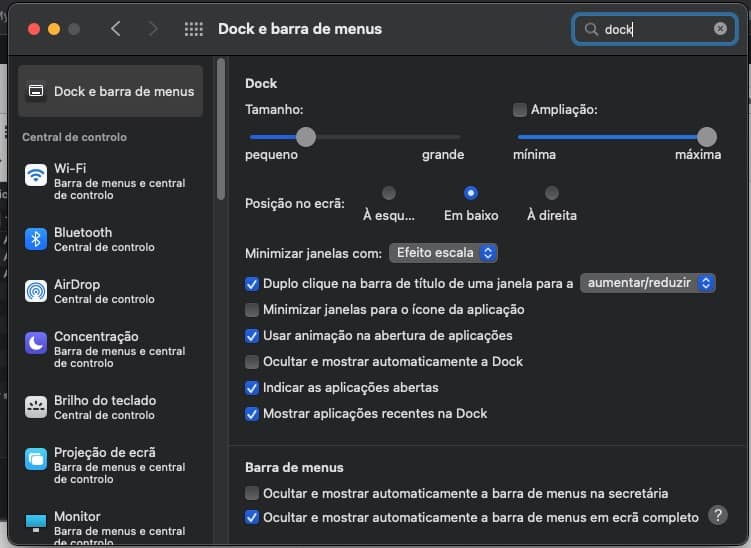
Task: Open the Concentração moon icon
Action: pyautogui.click(x=36, y=343)
